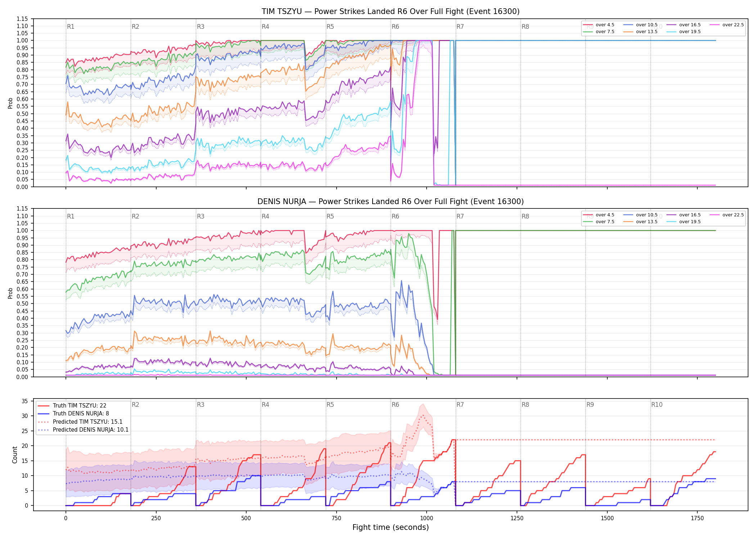Click the R3 round marker in the top chart
756x540 pixels.
point(201,27)
